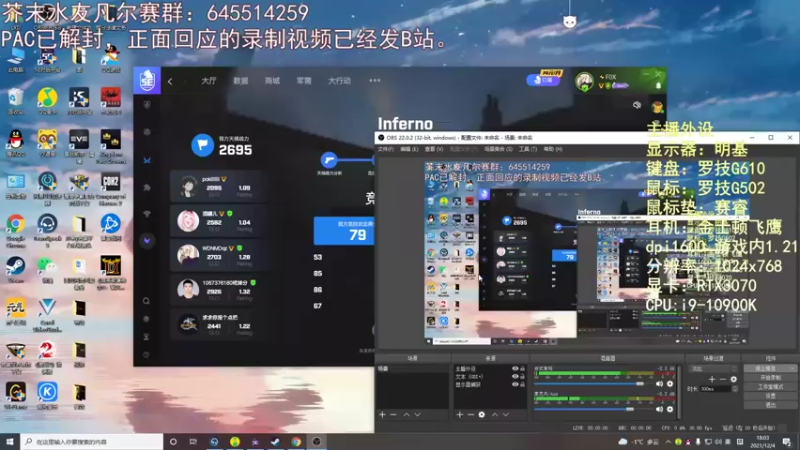Lock the 文本 (GDI+) source
The width and height of the screenshot is (800, 450).
pos(522,376)
